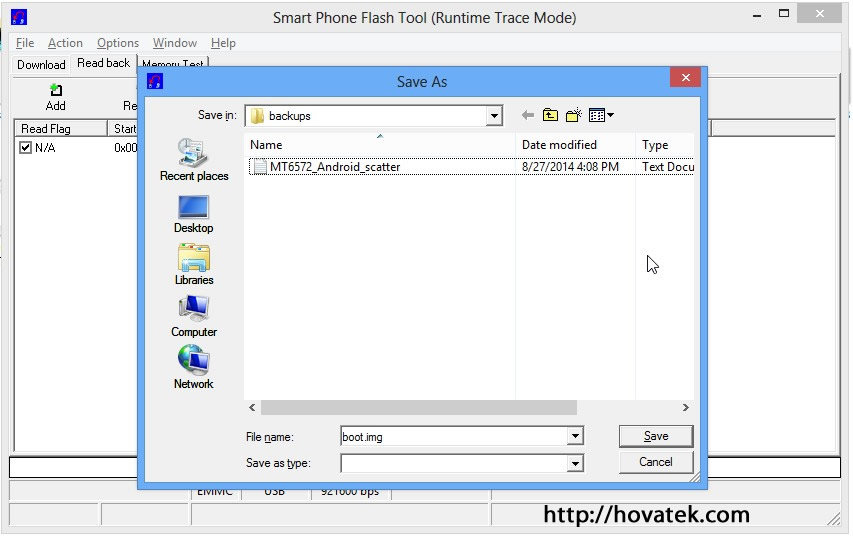Click the Add icon in Read back toolbar

pyautogui.click(x=55, y=90)
